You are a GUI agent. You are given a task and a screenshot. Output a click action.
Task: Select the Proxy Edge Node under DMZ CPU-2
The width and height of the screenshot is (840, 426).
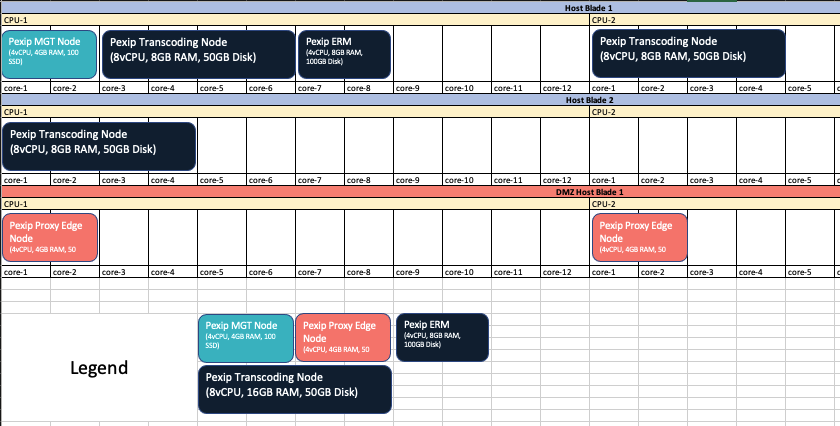[640, 238]
